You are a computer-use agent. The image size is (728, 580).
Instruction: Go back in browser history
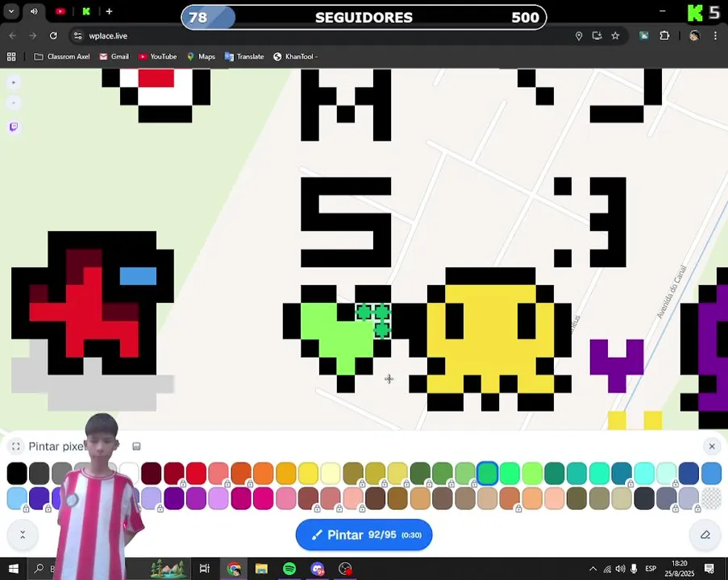coord(13,35)
